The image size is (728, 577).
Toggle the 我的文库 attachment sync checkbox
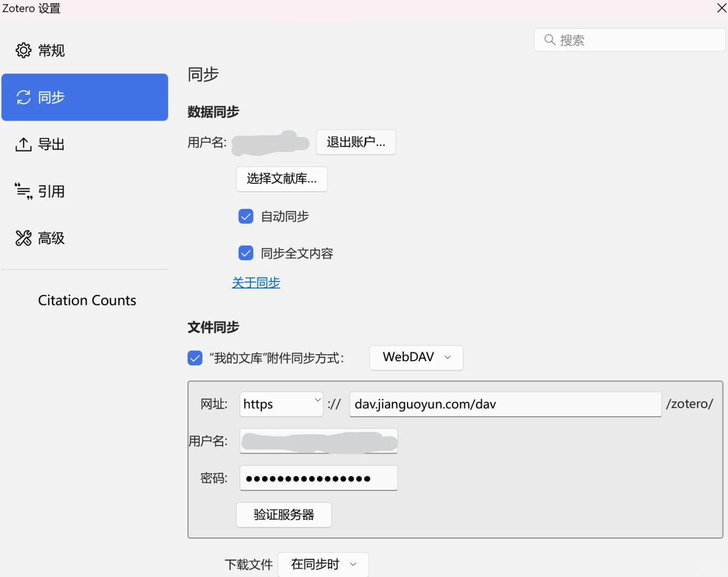pyautogui.click(x=194, y=358)
